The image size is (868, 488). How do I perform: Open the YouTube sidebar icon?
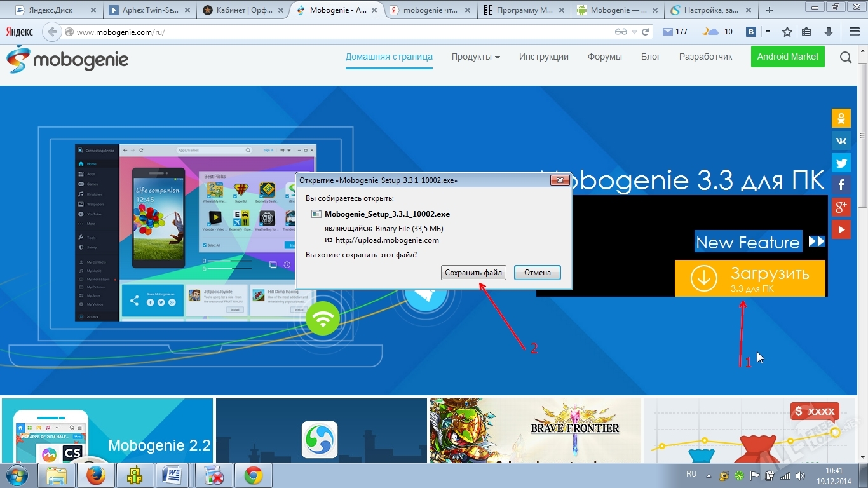tap(841, 229)
